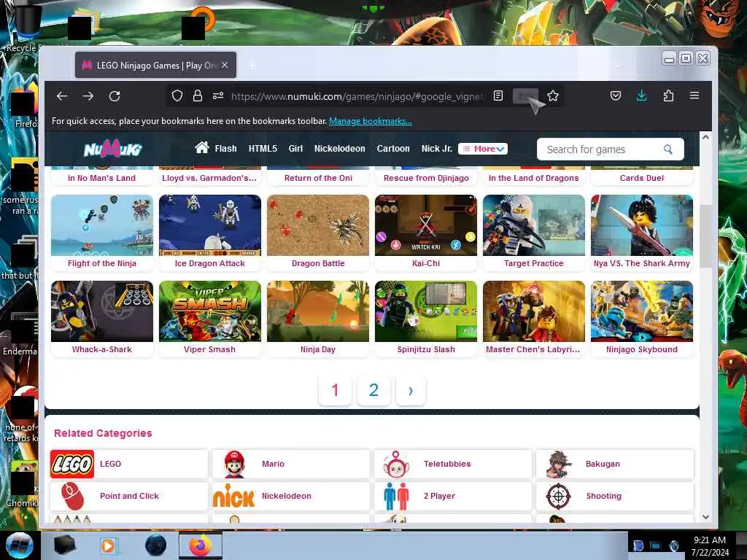Click the Bakugan category icon

(x=558, y=464)
